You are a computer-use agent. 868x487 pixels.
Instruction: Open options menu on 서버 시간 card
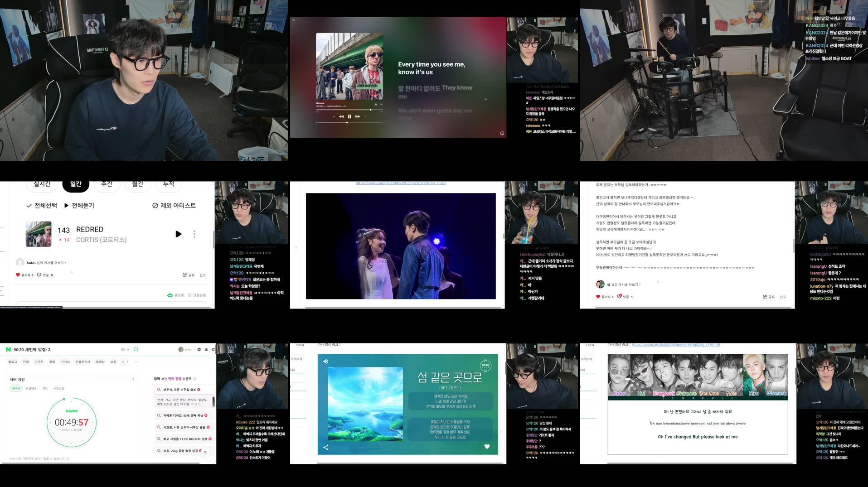point(134,379)
